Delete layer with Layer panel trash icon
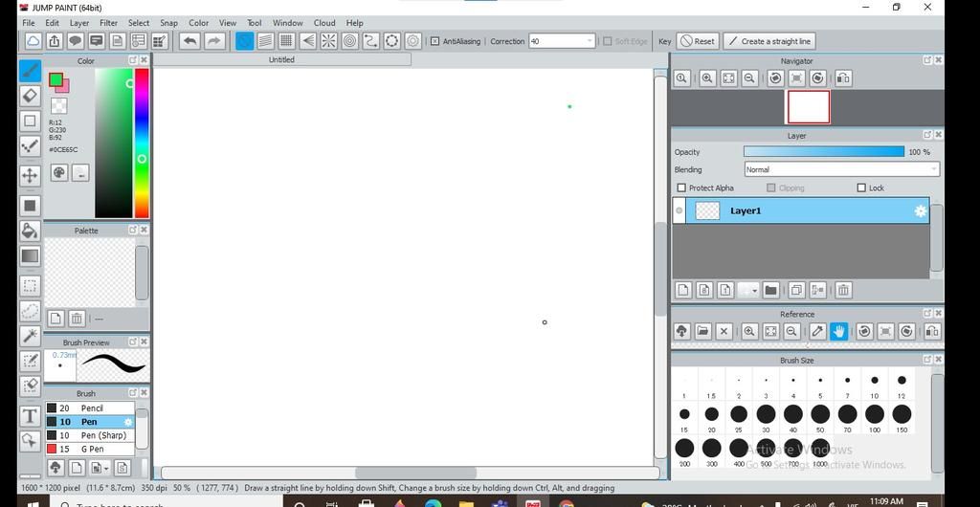 point(843,290)
